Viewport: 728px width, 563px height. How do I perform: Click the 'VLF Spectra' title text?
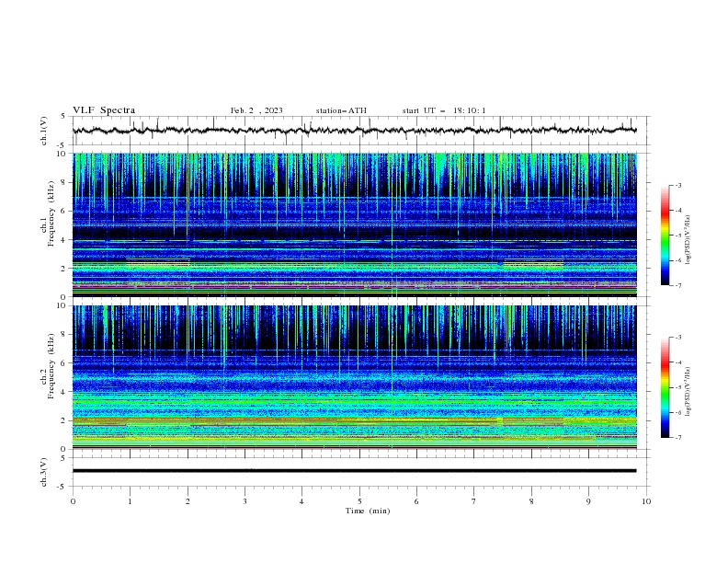[104, 110]
